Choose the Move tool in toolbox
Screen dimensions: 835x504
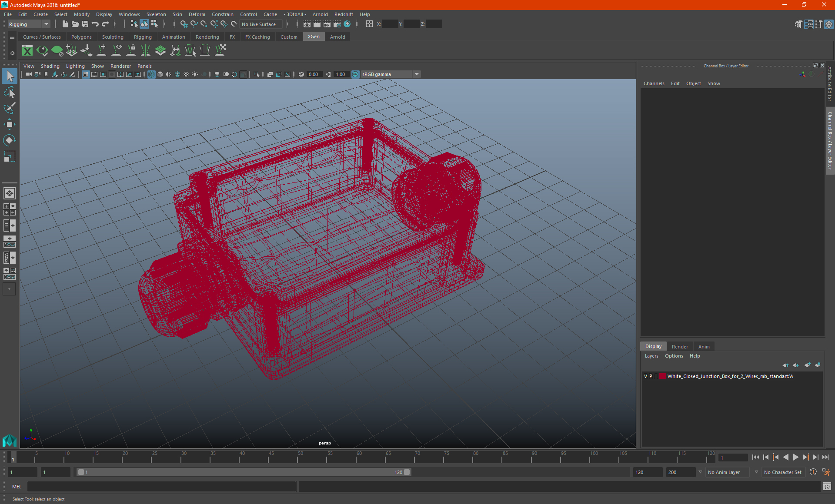pos(10,124)
